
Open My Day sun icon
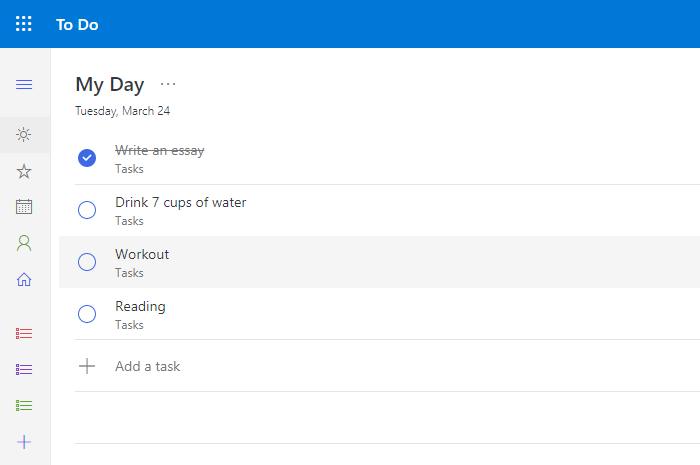point(24,135)
